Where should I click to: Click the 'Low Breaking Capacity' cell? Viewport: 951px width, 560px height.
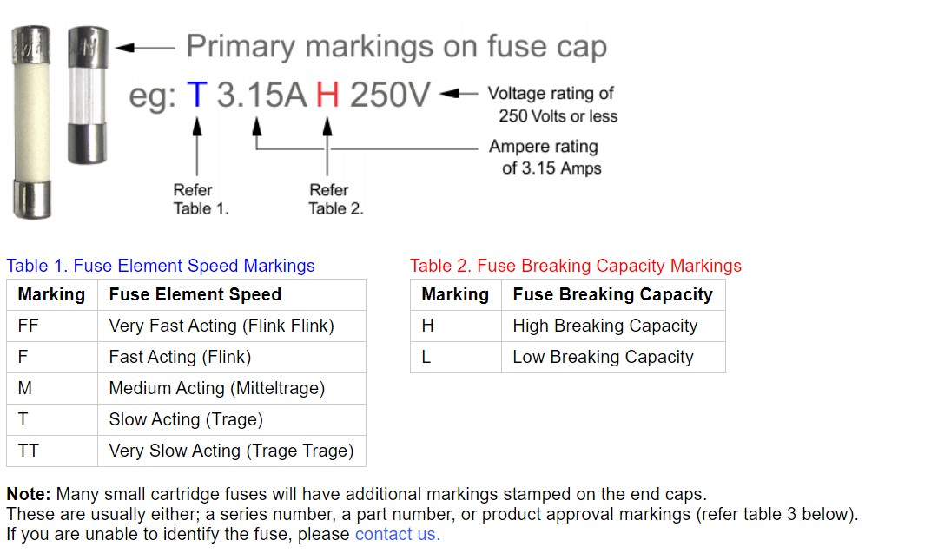[613, 357]
